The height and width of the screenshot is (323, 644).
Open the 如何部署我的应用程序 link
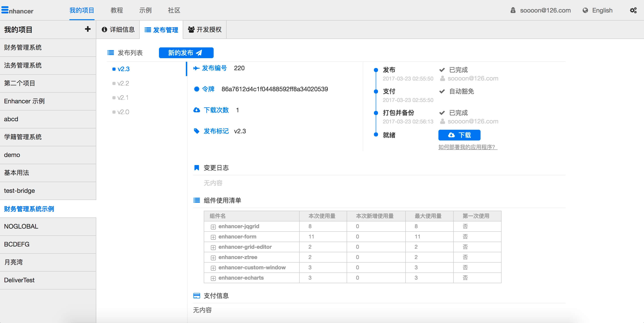[x=468, y=147]
